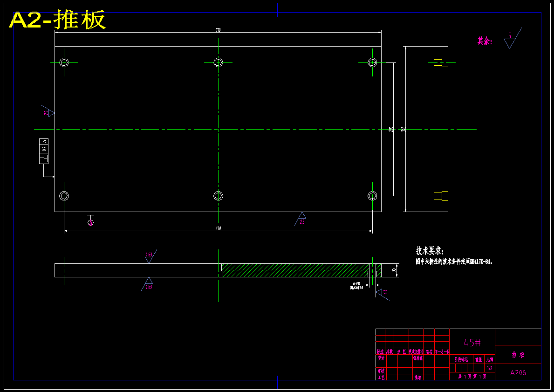Viewport: 554px width, 392px height.
Task: Click the hole callout text under the section view
Action: (357, 286)
